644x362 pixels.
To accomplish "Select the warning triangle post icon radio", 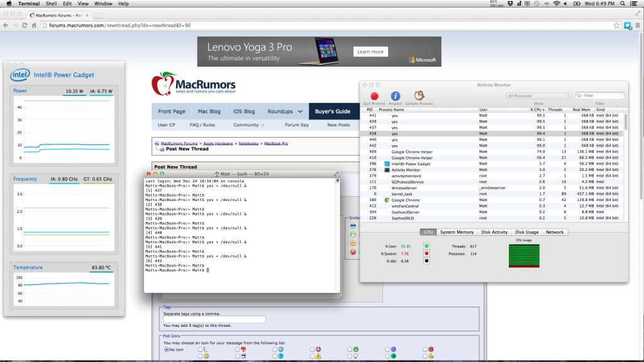I will pos(312,356).
